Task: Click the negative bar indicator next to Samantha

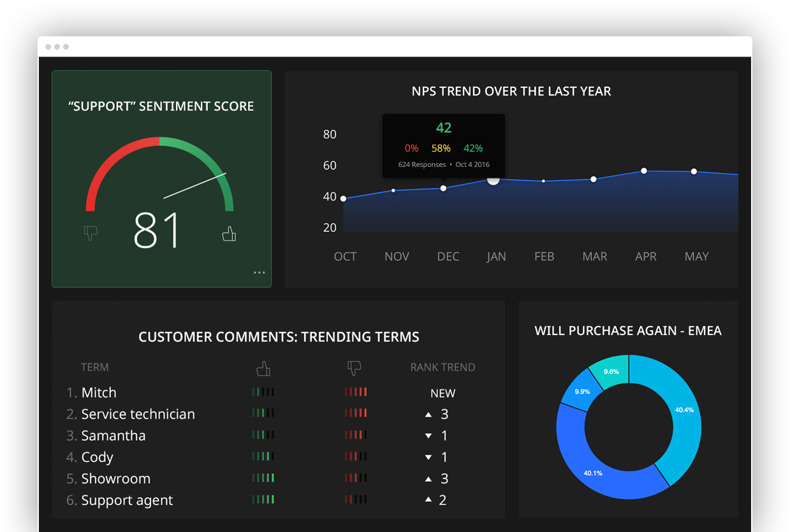Action: [355, 435]
